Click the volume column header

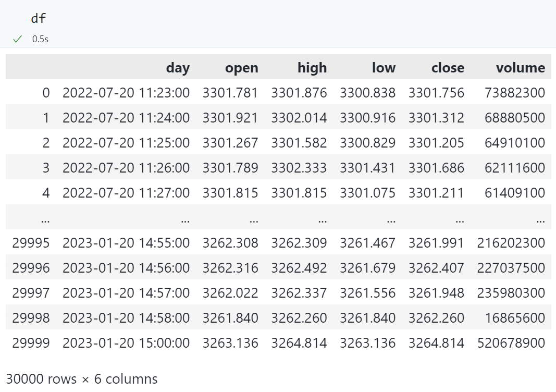(520, 67)
